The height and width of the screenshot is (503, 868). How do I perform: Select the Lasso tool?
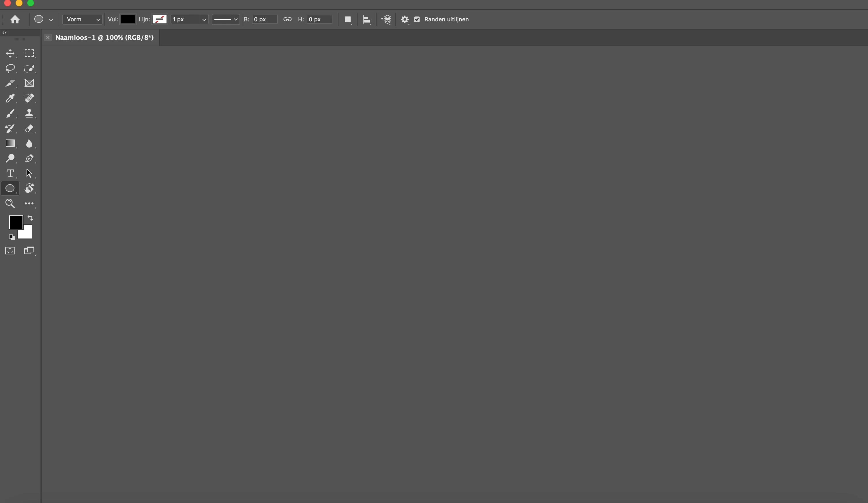(10, 68)
